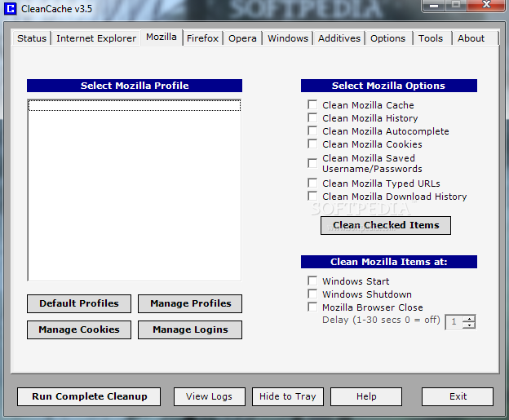Click the View Logs button
The image size is (509, 420).
(x=210, y=396)
